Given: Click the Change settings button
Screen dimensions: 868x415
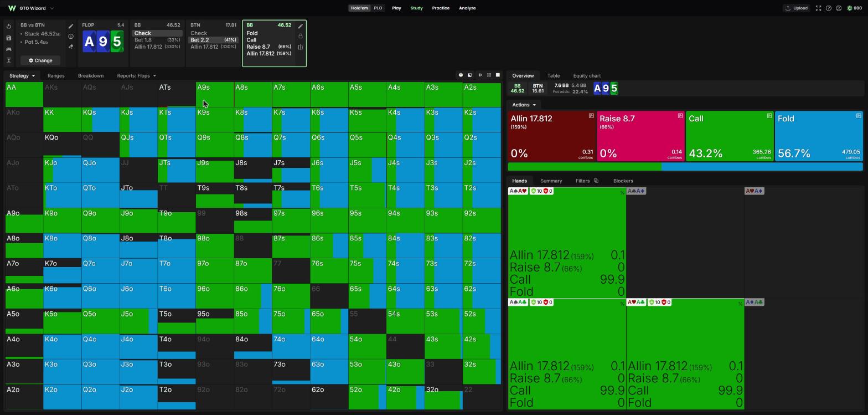Looking at the screenshot, I should click(40, 60).
